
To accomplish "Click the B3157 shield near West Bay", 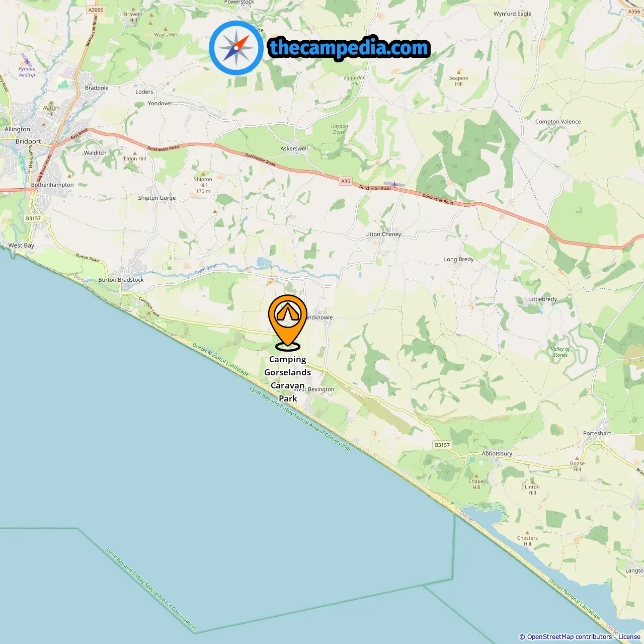I will [x=33, y=218].
